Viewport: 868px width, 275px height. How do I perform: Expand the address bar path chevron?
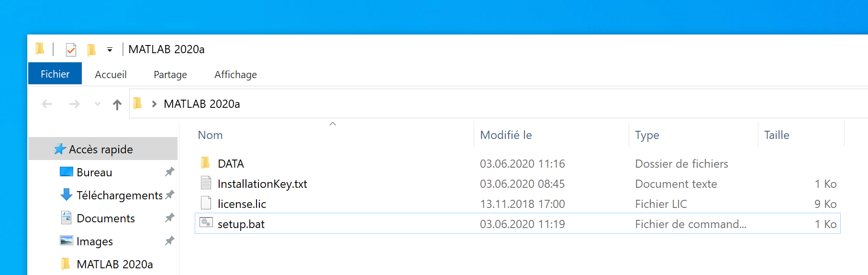tap(154, 104)
